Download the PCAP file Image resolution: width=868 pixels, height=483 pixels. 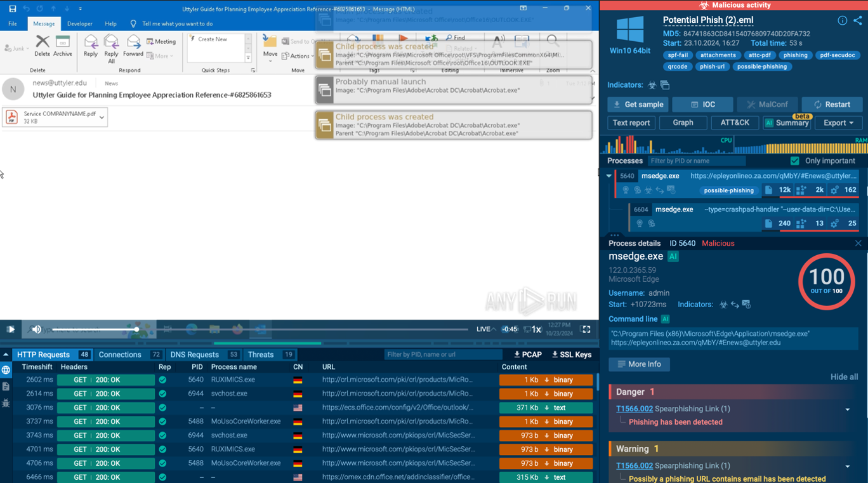pyautogui.click(x=527, y=355)
